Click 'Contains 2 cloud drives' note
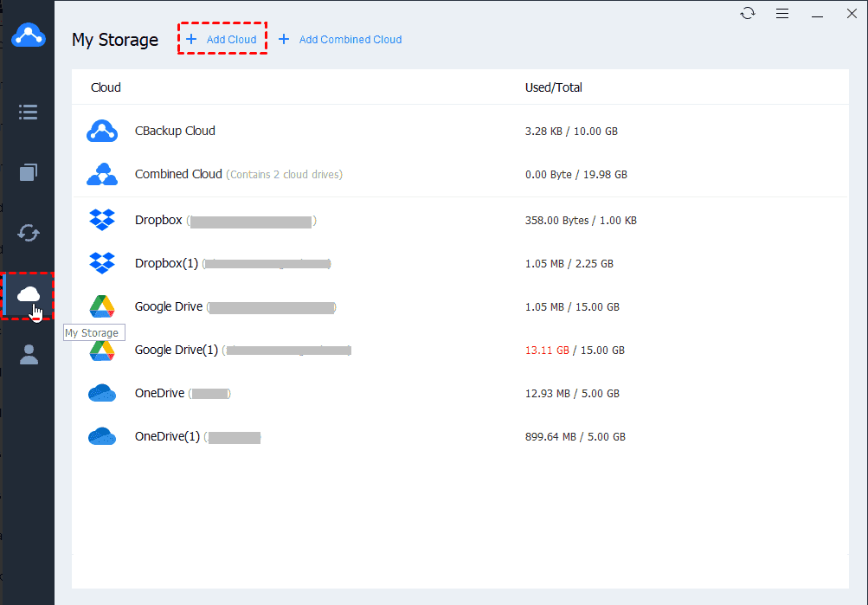868x605 pixels. tap(285, 174)
